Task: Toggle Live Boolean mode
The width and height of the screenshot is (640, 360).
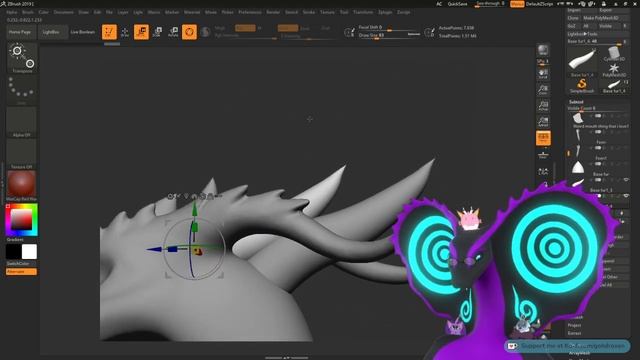Action: 83,32
